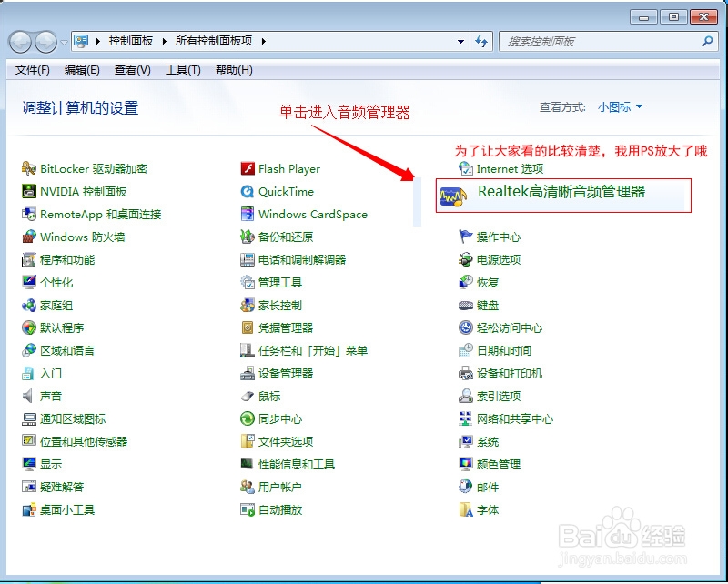The width and height of the screenshot is (728, 584).
Task: Expand the address bar history dropdown
Action: pyautogui.click(x=460, y=41)
